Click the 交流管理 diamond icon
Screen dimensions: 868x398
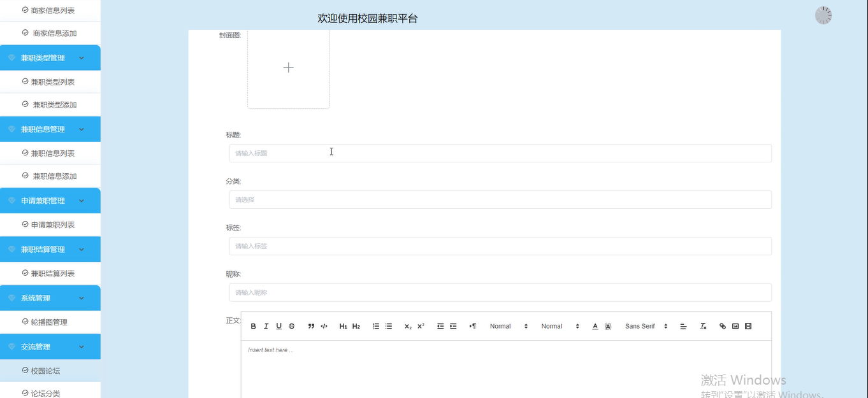[11, 347]
